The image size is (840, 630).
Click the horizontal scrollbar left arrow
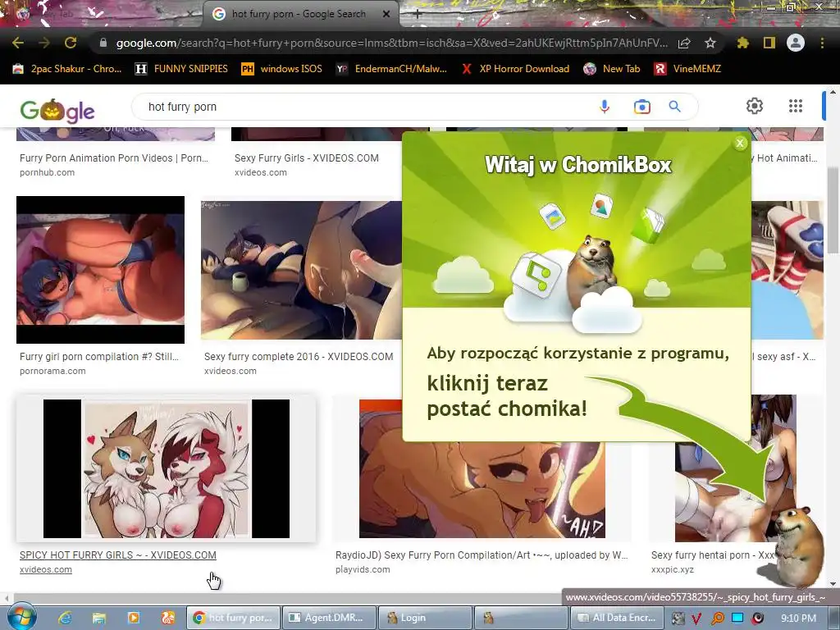tap(6, 597)
